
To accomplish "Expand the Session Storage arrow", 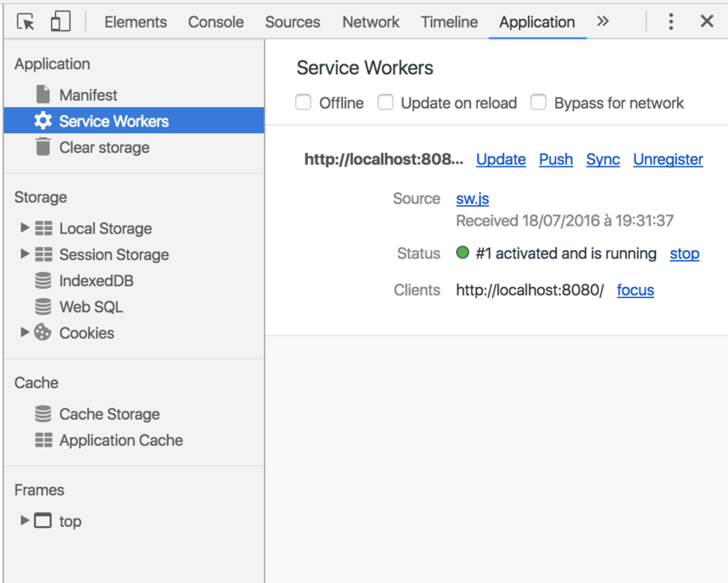I will coord(25,253).
